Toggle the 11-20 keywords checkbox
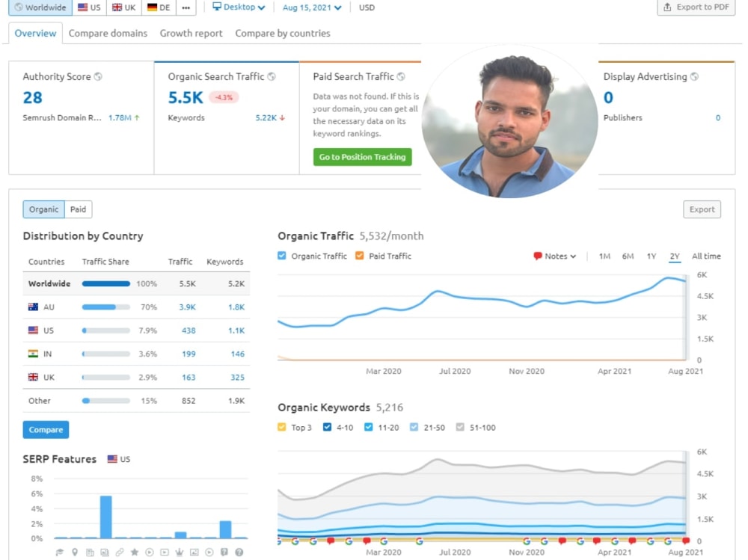The image size is (748, 560). click(369, 427)
